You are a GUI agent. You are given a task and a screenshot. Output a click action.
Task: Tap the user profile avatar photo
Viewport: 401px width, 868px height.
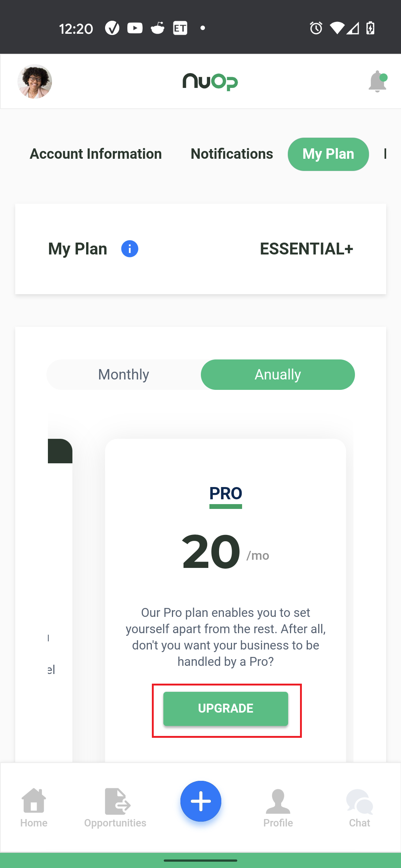35,81
